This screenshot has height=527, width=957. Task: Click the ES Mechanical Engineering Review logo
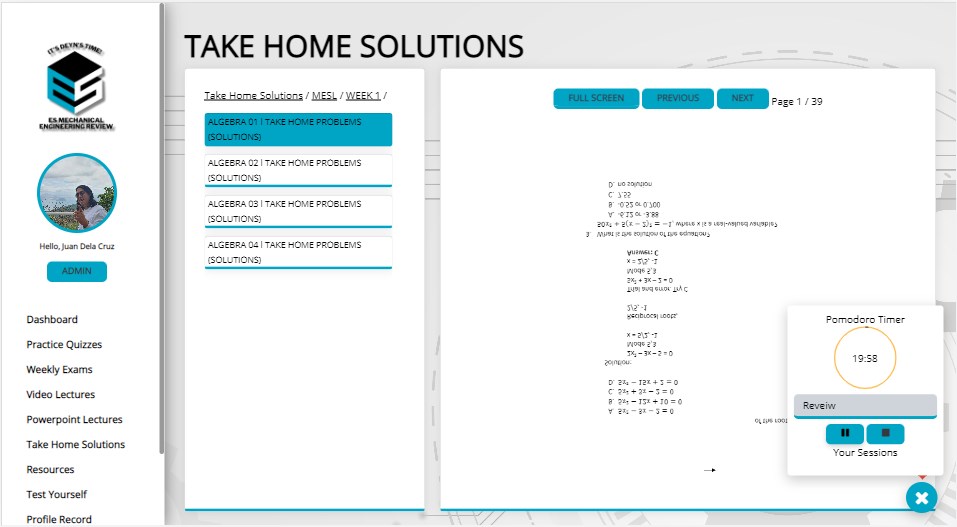[x=76, y=87]
